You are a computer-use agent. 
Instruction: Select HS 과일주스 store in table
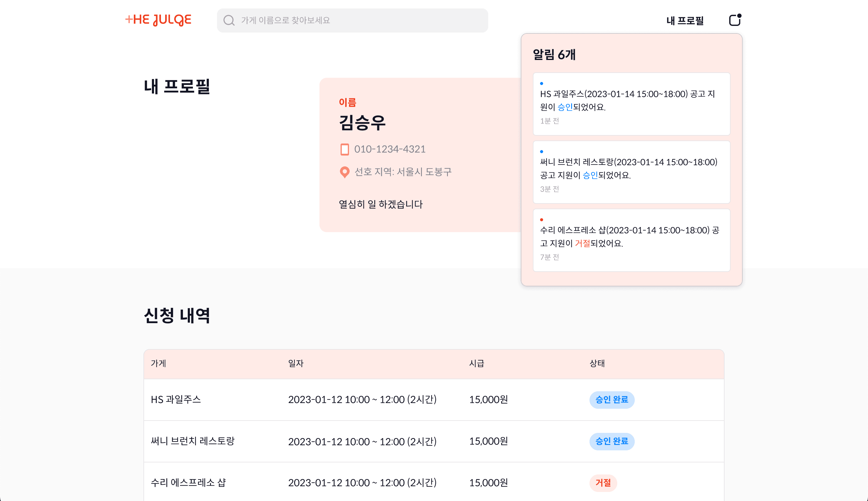click(175, 399)
